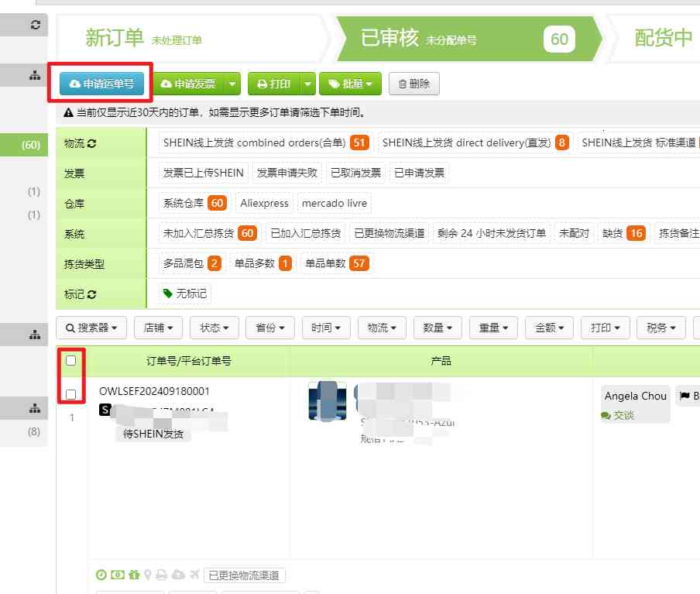
Task: Click the printer icon in the order footer
Action: (x=163, y=575)
